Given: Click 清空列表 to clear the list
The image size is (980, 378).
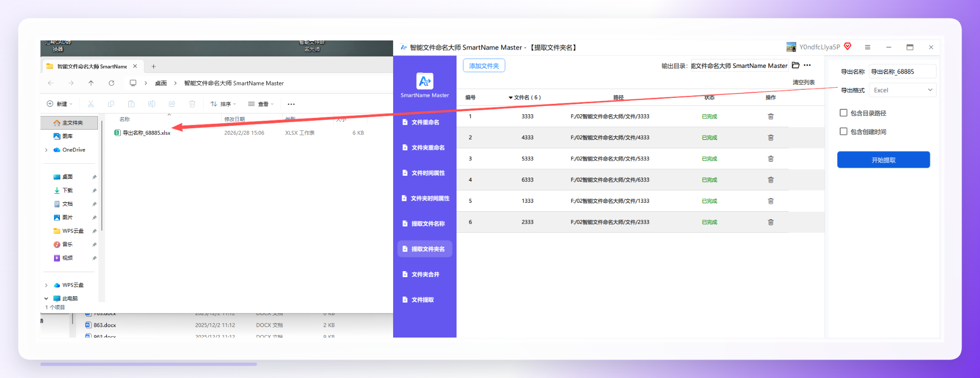Looking at the screenshot, I should [x=804, y=82].
